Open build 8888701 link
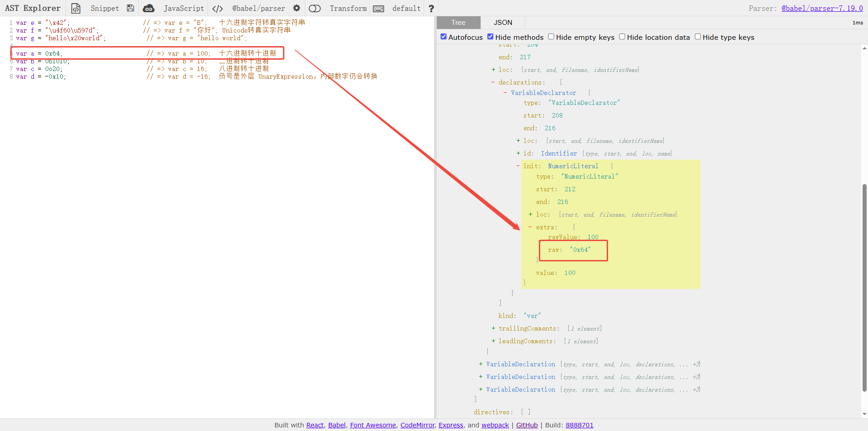The width and height of the screenshot is (868, 431). point(580,425)
